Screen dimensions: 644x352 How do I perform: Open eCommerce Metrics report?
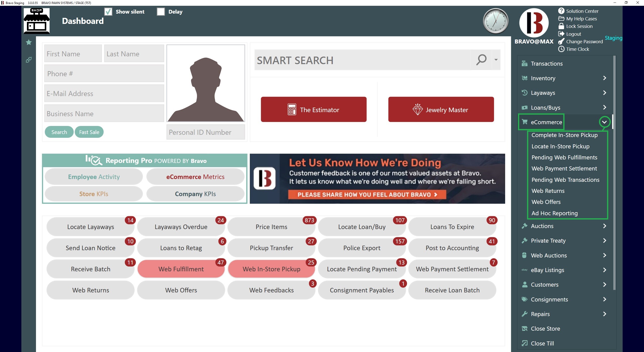(195, 177)
